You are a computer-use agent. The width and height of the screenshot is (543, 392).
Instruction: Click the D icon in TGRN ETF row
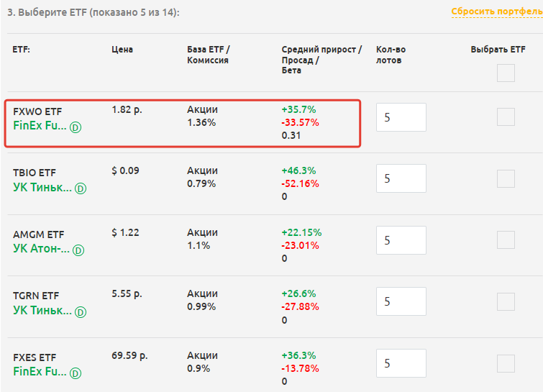[81, 312]
